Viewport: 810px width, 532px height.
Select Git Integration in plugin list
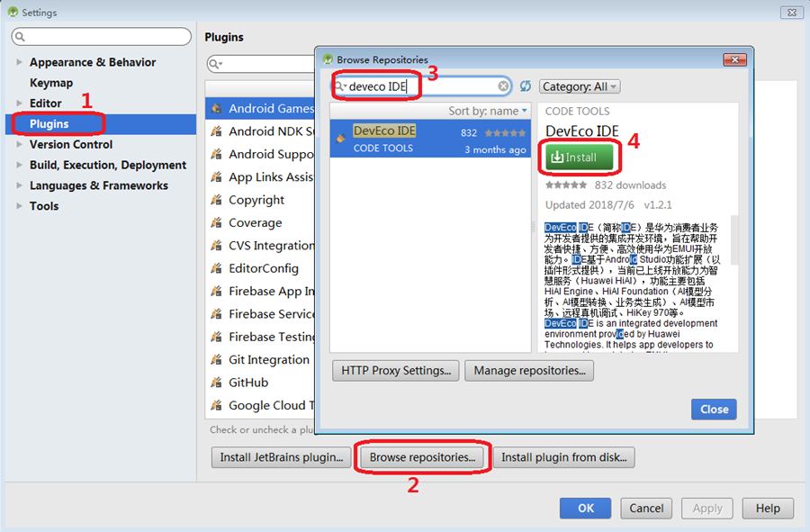coord(260,360)
